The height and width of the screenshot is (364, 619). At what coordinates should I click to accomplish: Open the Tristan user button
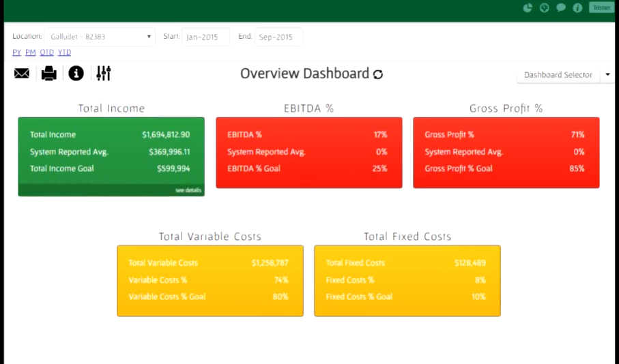click(x=601, y=7)
